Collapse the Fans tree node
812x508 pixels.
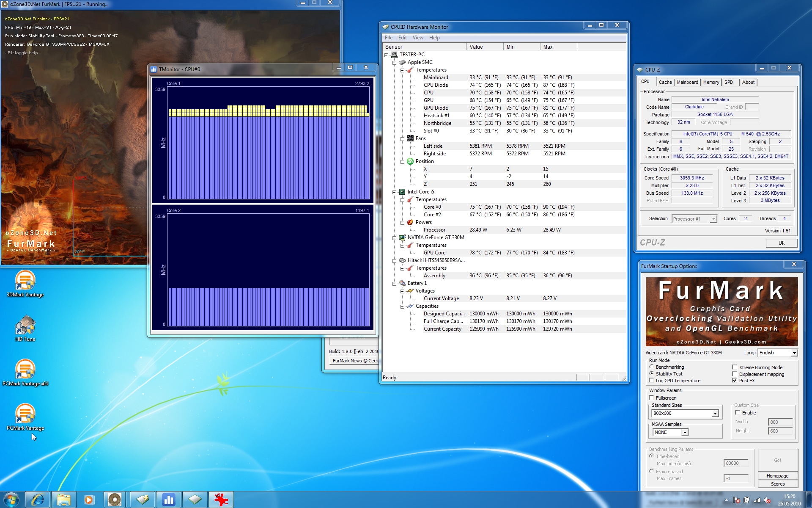pos(403,139)
